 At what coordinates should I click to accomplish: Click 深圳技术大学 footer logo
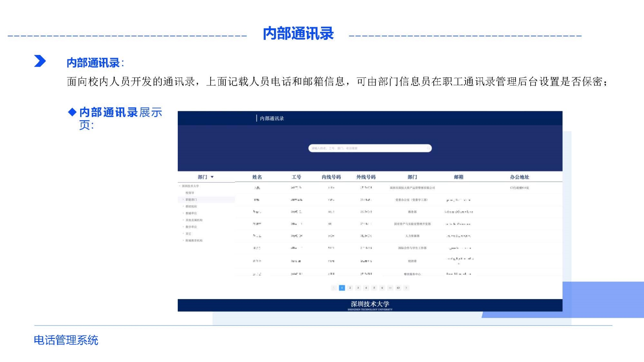pyautogui.click(x=370, y=305)
